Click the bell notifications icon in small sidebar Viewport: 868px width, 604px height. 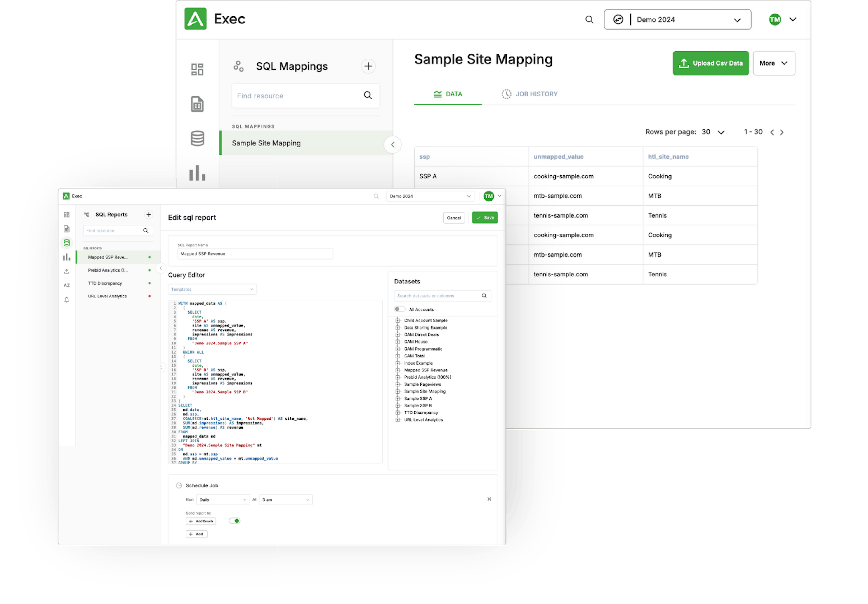coord(66,300)
